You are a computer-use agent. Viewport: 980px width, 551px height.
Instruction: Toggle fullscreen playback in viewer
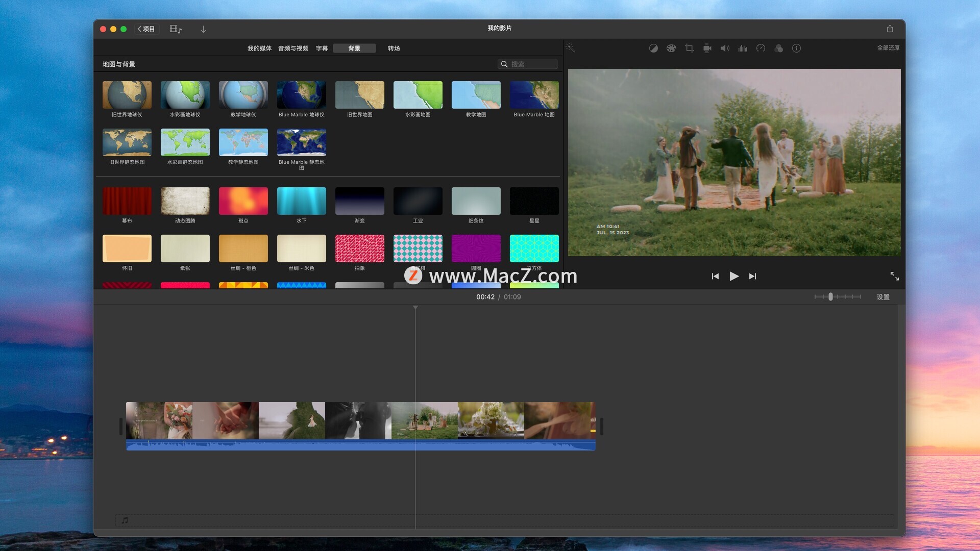tap(894, 276)
